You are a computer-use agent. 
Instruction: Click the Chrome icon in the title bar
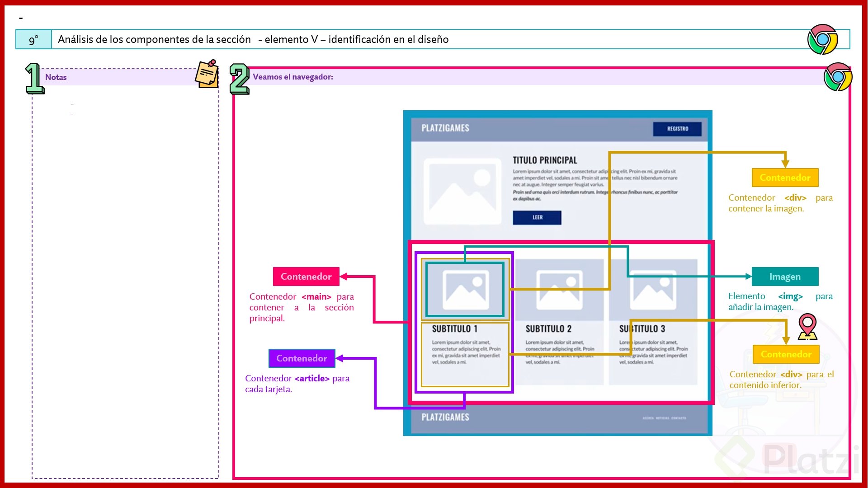[x=822, y=40]
